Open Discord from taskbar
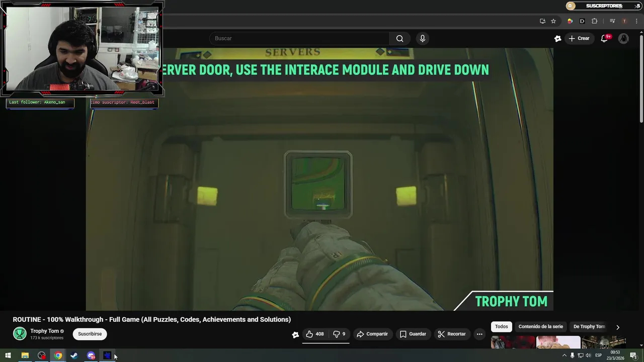Screen dimensions: 644x362 [91, 355]
